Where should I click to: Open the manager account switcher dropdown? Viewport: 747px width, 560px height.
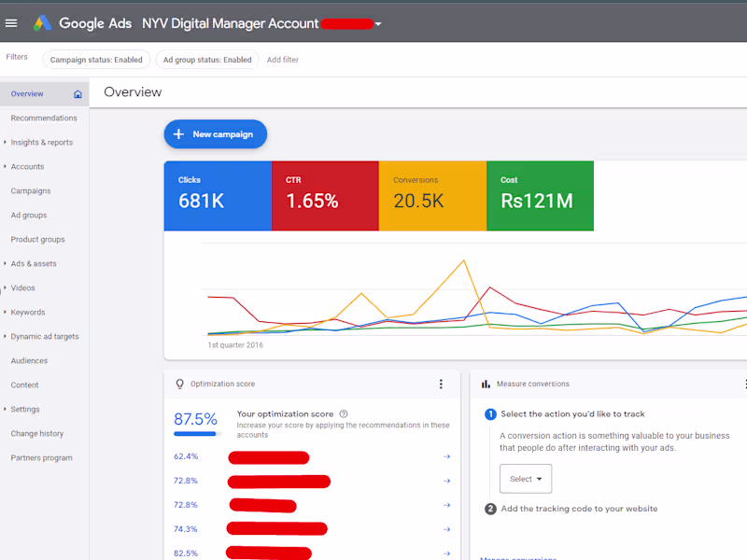378,24
